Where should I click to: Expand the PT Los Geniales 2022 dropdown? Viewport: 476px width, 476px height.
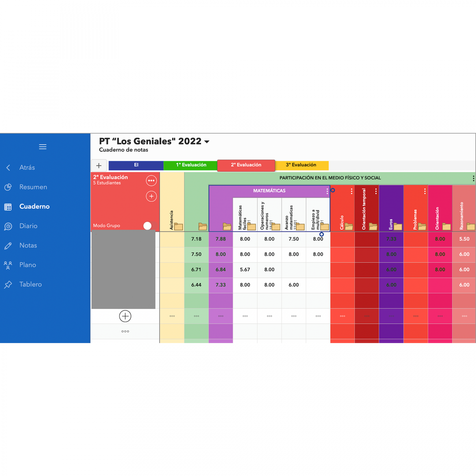pyautogui.click(x=207, y=142)
